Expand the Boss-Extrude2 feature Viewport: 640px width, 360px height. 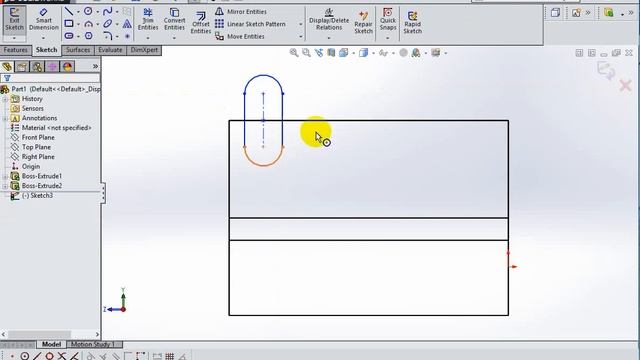[5, 186]
